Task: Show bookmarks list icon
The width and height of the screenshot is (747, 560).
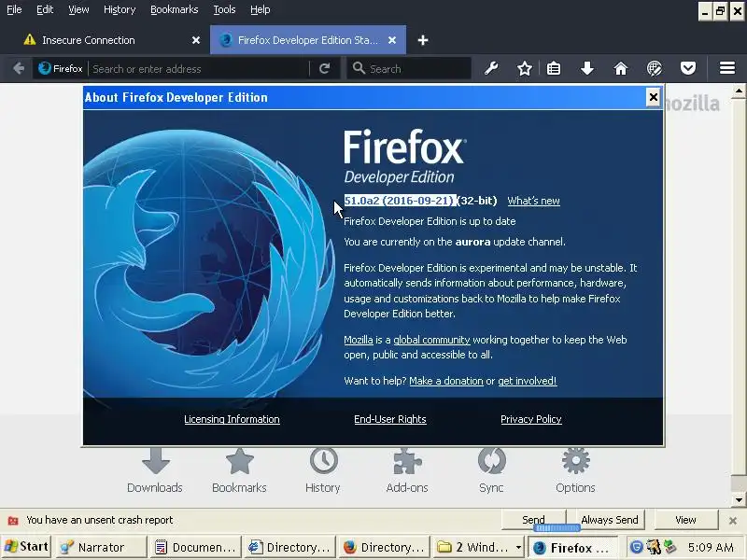Action: click(x=554, y=68)
